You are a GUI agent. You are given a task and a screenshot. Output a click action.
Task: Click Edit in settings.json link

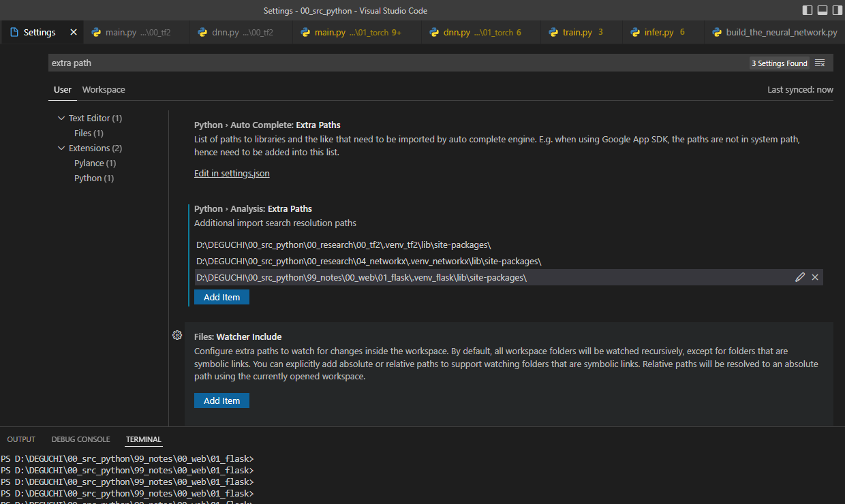(x=232, y=173)
